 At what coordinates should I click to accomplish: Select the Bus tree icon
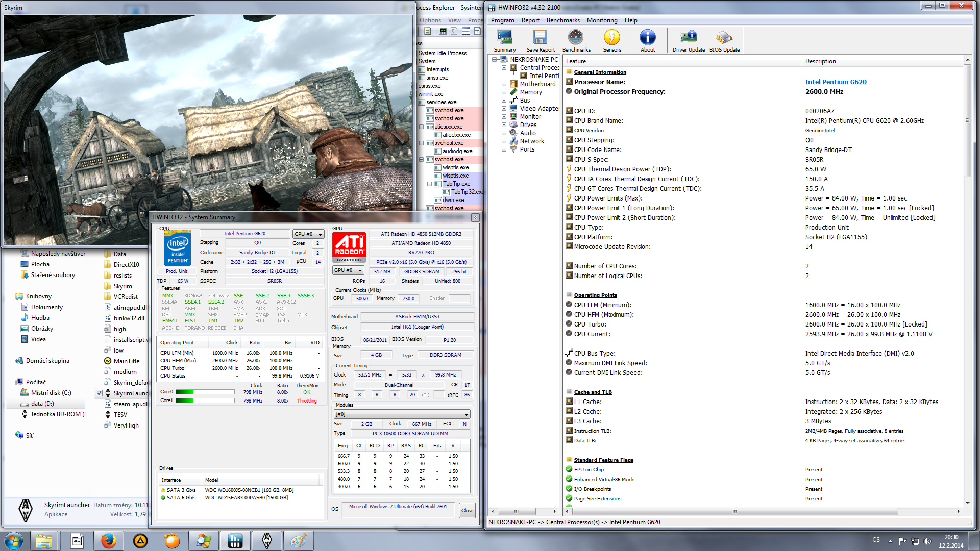tap(513, 101)
